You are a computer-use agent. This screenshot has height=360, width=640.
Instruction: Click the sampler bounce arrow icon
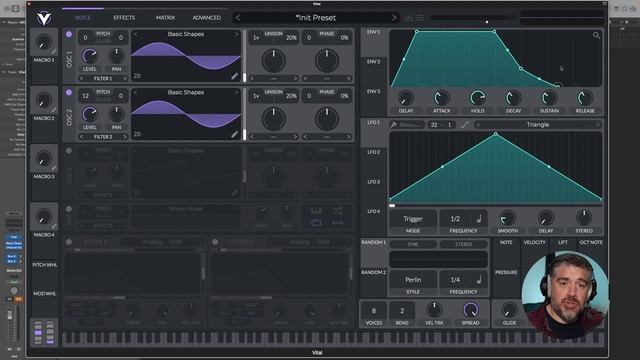tap(337, 223)
